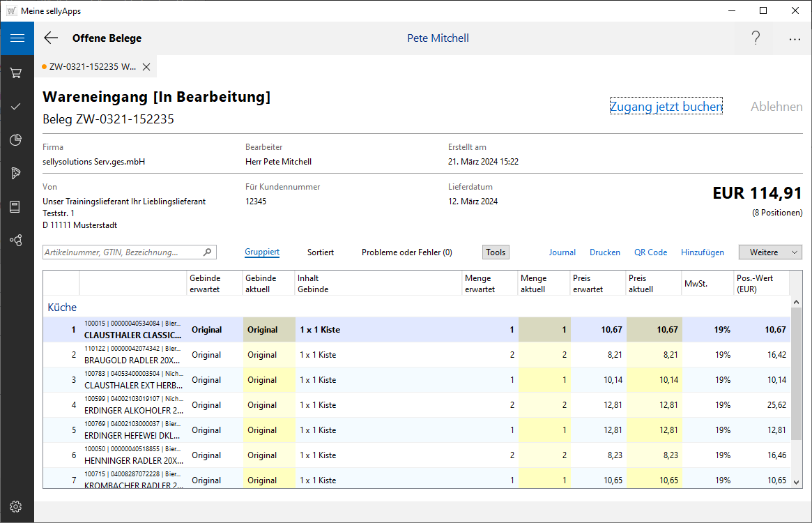Switch to Sortiert view
Image resolution: width=812 pixels, height=523 pixels.
(x=320, y=252)
